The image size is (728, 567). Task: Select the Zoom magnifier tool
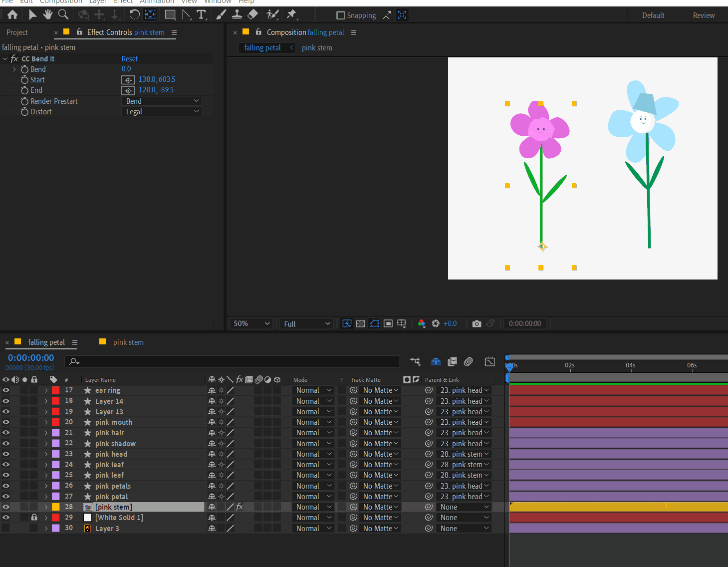(63, 15)
